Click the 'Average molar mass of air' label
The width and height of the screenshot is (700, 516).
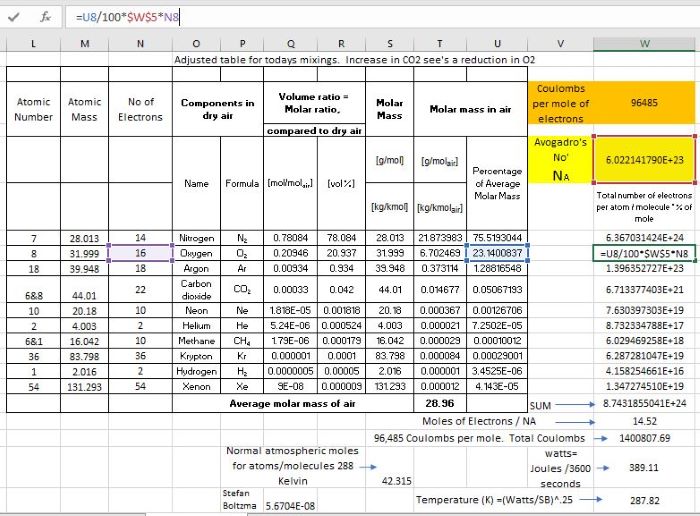click(292, 404)
